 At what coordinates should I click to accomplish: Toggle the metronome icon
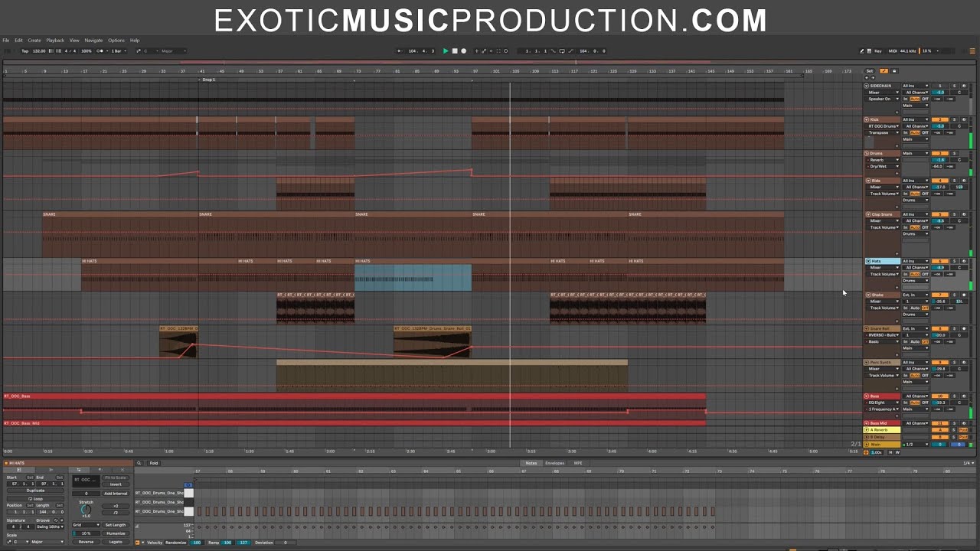pyautogui.click(x=100, y=51)
